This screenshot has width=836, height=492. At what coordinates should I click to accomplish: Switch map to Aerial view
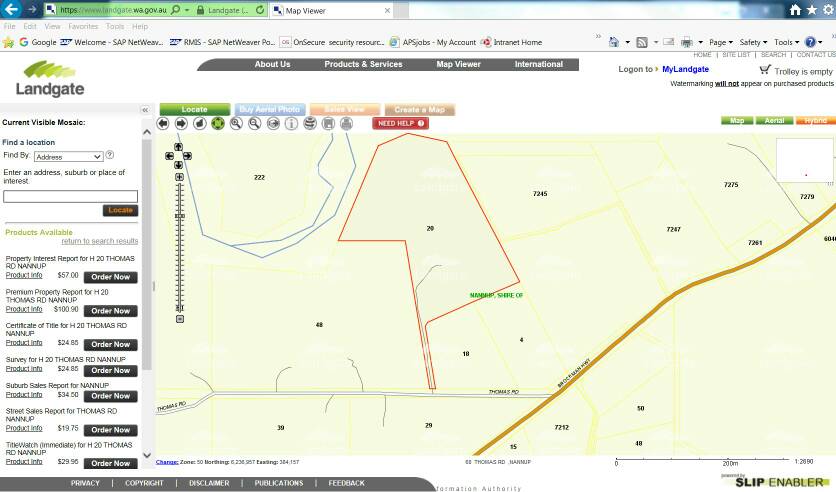(x=774, y=120)
